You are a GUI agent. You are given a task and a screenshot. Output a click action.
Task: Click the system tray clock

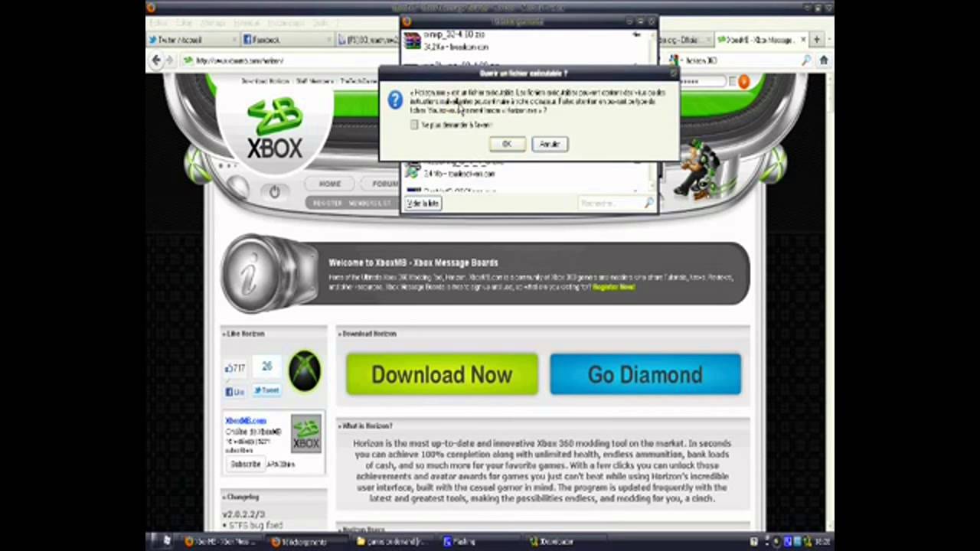(x=822, y=542)
